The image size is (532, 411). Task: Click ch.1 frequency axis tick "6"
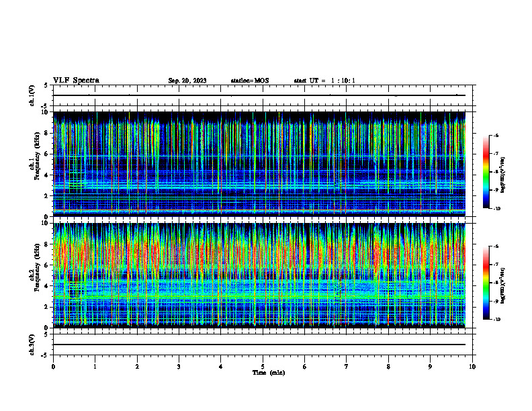(47, 154)
